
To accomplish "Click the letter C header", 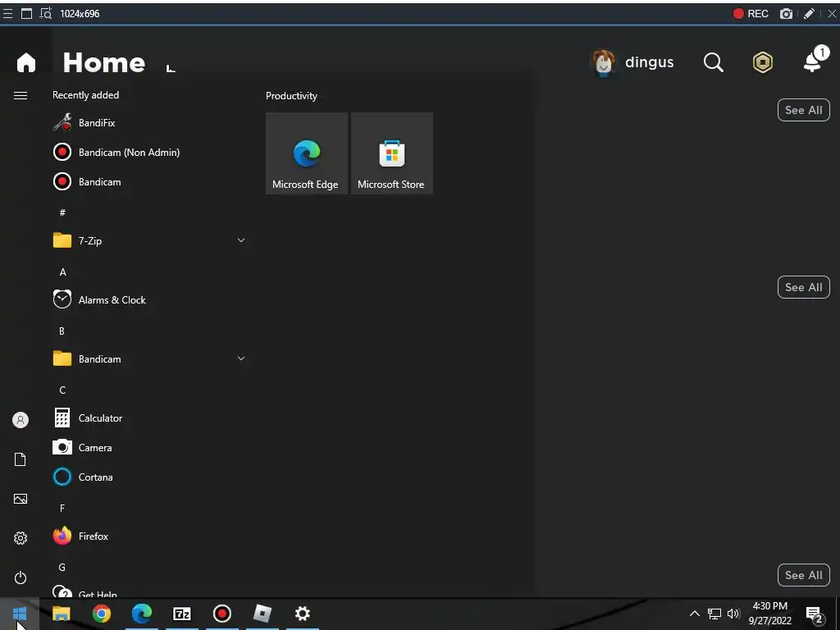I will coord(62,390).
